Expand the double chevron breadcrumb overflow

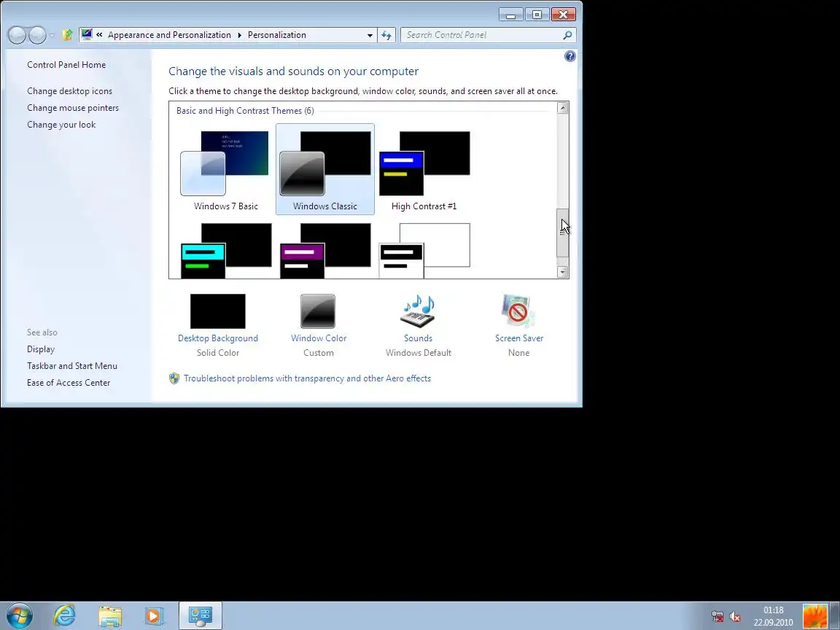[100, 35]
